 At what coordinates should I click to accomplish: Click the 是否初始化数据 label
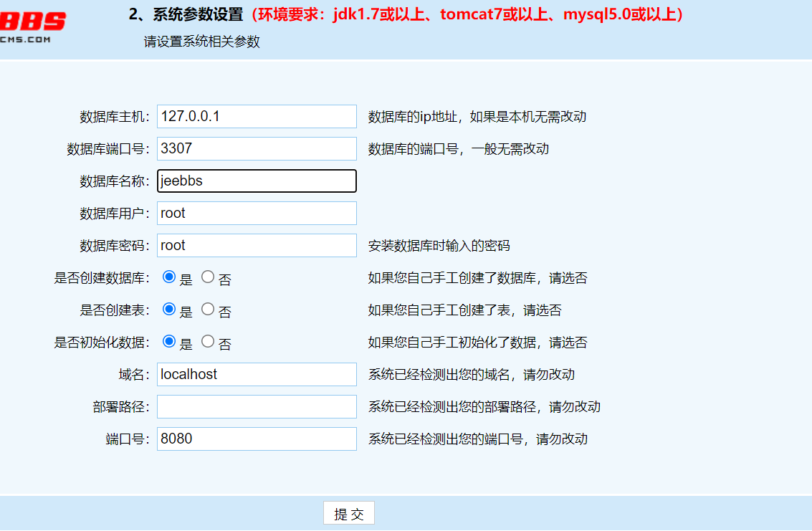(102, 342)
